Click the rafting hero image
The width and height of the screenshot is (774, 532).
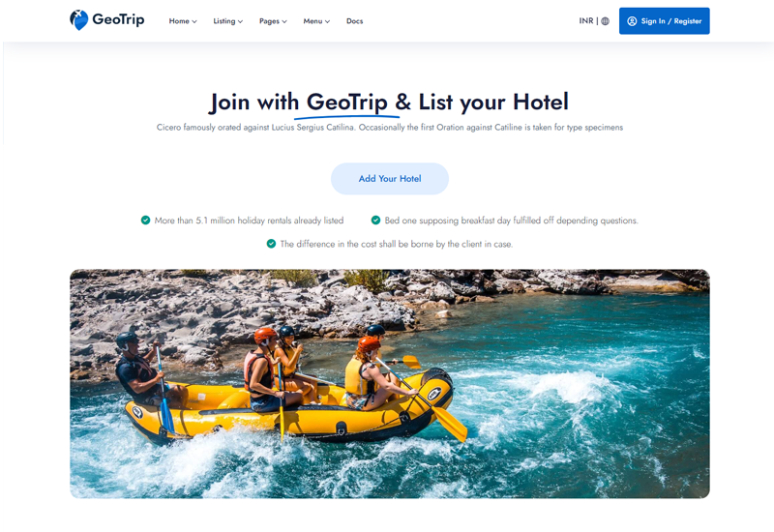(390, 383)
